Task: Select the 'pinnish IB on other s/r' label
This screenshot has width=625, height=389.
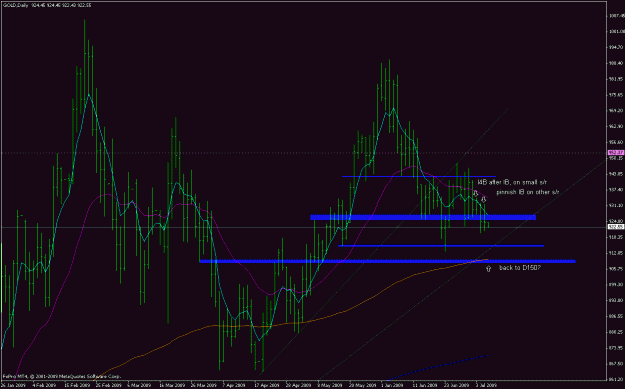Action: point(528,192)
